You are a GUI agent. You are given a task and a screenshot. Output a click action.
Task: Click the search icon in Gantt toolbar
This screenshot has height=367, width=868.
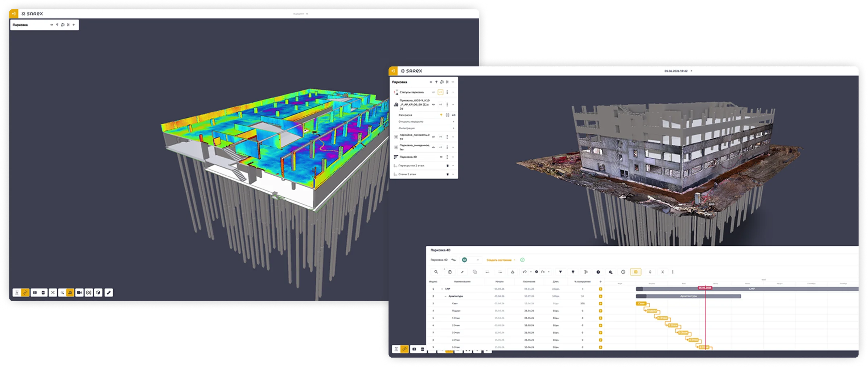coord(436,272)
